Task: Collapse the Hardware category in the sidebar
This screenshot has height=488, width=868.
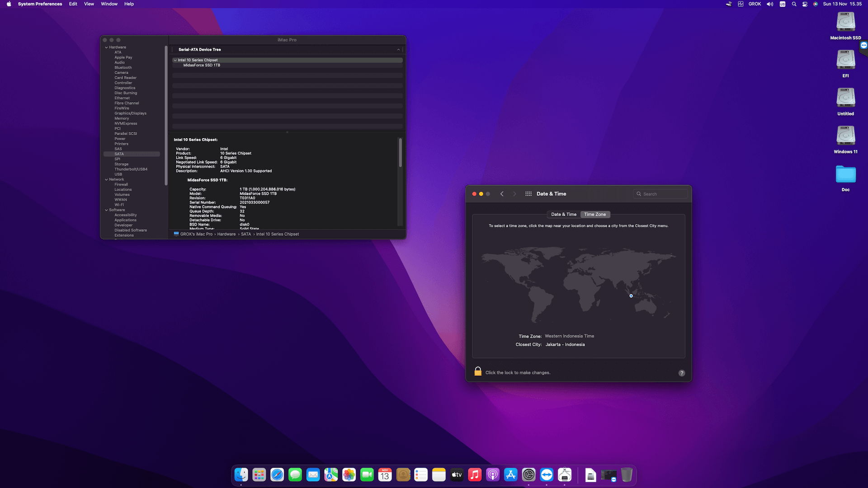Action: click(x=106, y=47)
